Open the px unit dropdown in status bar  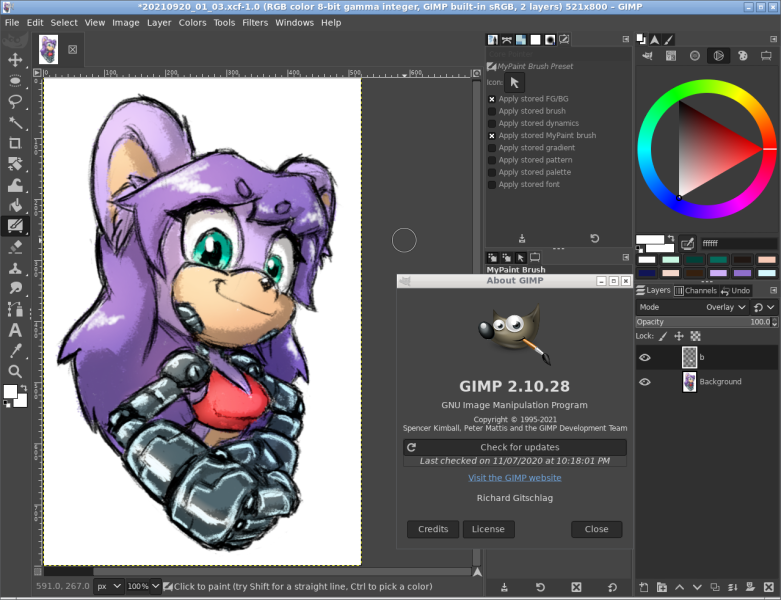pos(109,587)
